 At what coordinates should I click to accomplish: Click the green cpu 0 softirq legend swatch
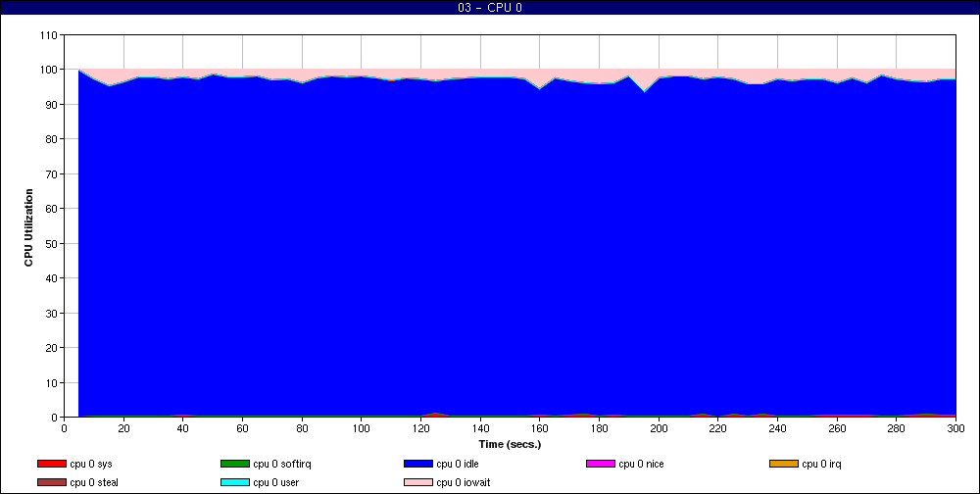(x=235, y=464)
